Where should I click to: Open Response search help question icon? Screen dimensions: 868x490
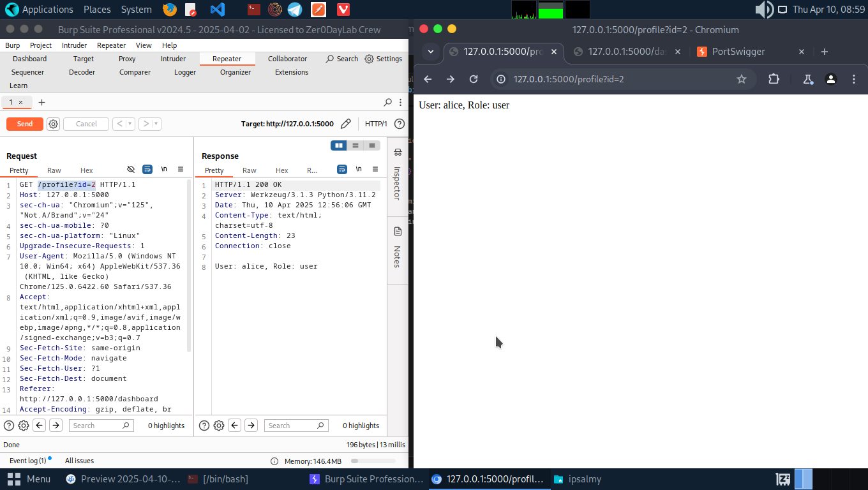(204, 426)
